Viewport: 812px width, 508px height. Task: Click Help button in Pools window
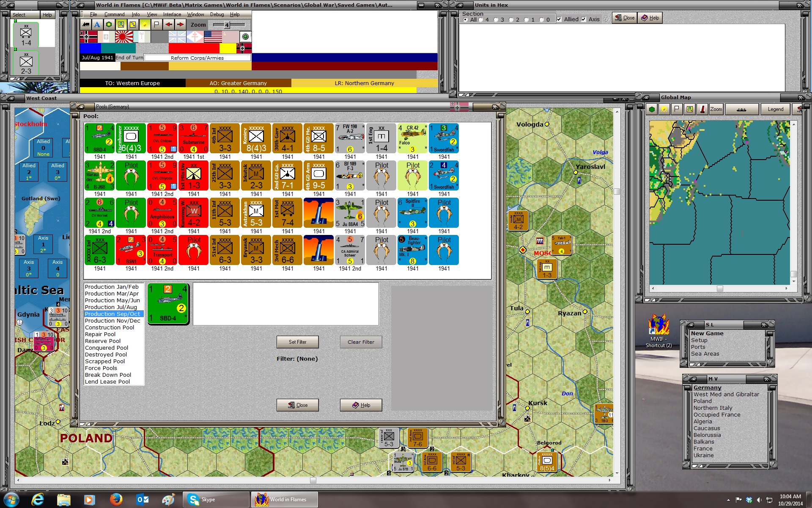(361, 405)
